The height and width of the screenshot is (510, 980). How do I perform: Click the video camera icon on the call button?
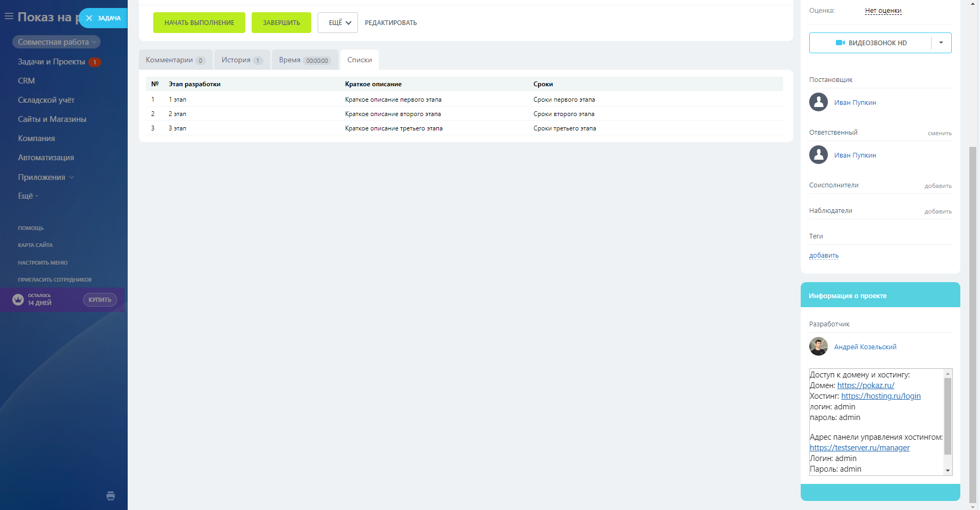pyautogui.click(x=841, y=43)
